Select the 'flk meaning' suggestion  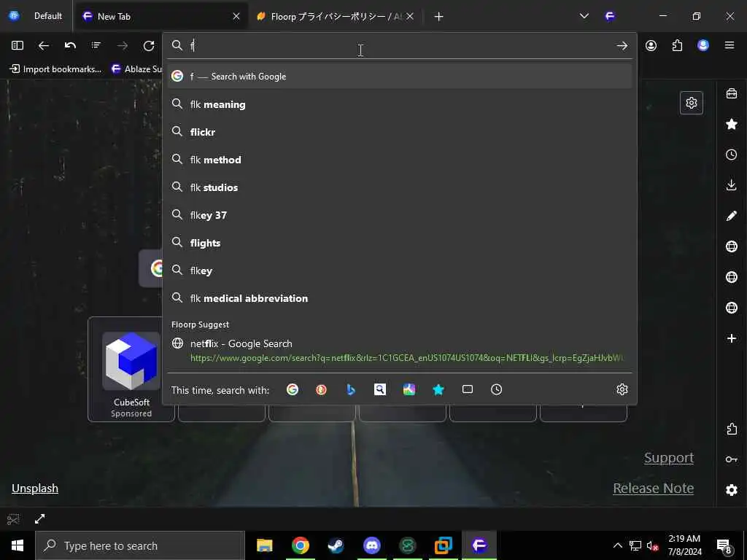coord(400,104)
